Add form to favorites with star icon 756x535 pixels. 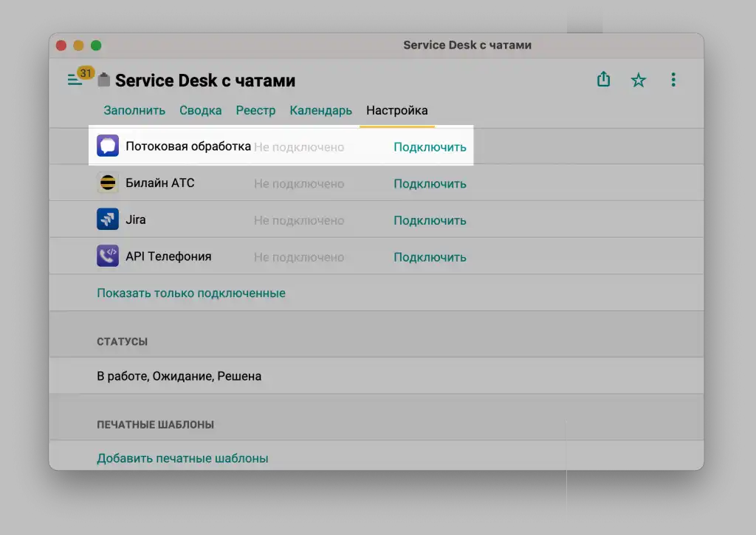(x=639, y=80)
